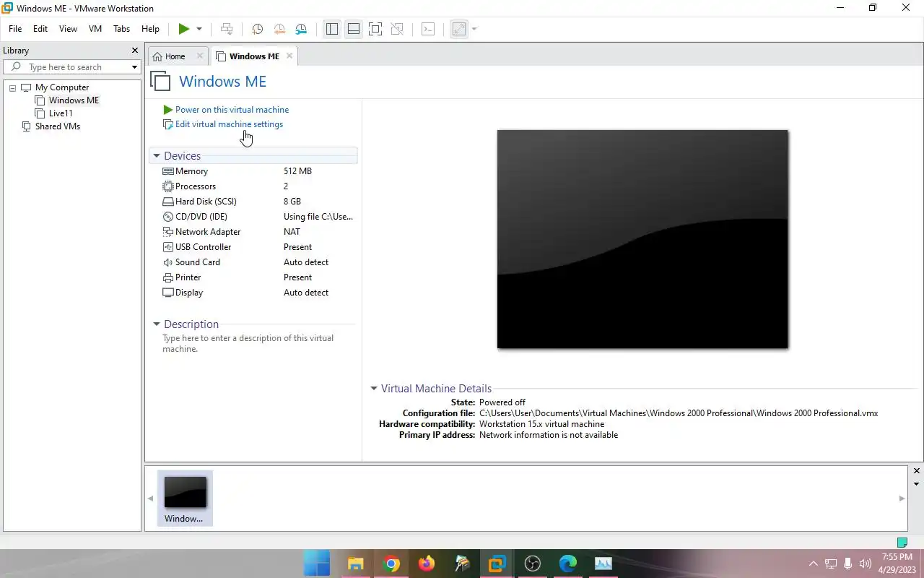Click the message log status bar icon
This screenshot has width=924, height=578.
pos(902,542)
